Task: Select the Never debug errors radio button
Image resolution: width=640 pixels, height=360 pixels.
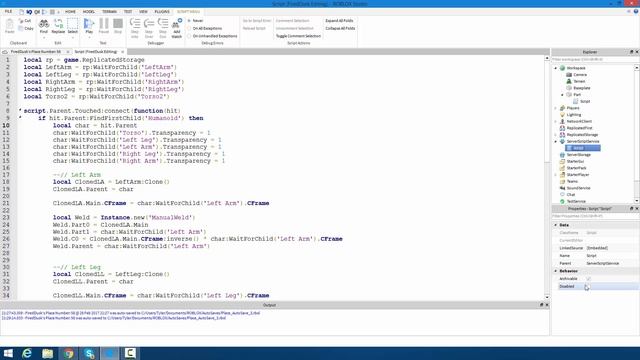Action: [189, 20]
